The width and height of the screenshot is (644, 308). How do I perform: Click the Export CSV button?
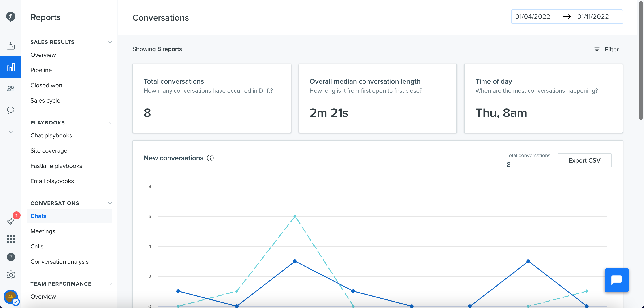[584, 160]
